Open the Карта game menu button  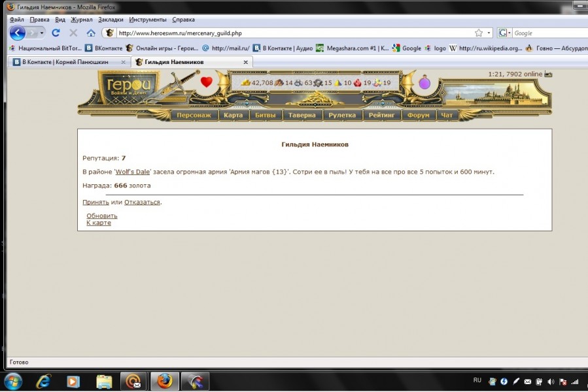(233, 115)
